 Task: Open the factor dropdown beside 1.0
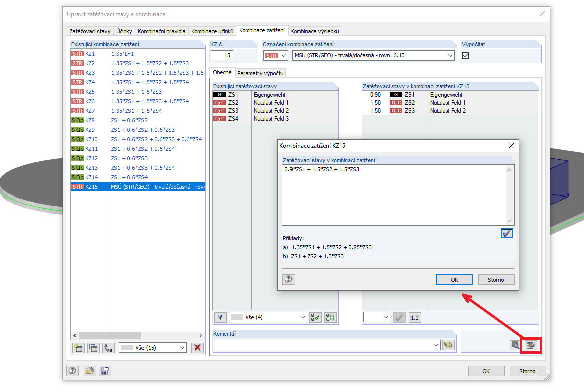[x=377, y=317]
